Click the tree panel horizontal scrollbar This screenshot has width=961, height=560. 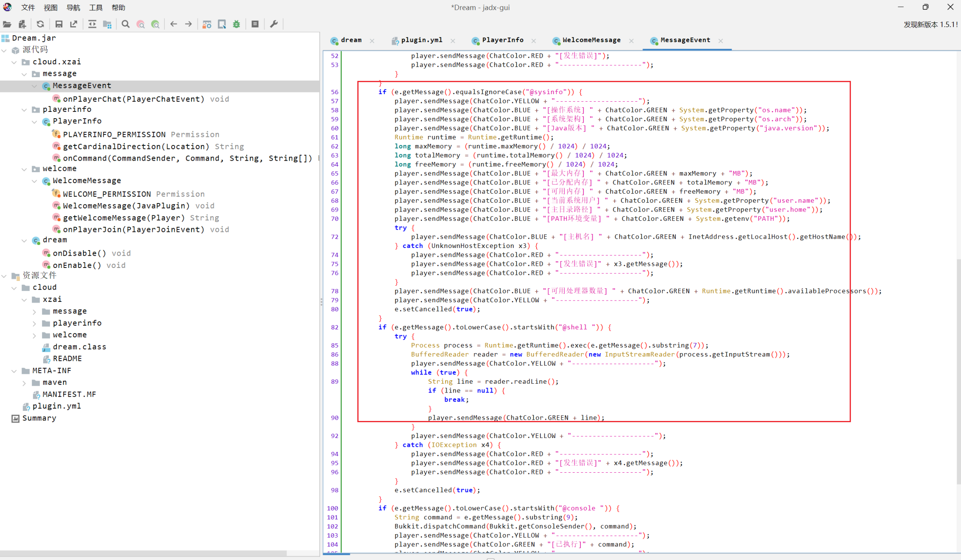click(x=143, y=553)
